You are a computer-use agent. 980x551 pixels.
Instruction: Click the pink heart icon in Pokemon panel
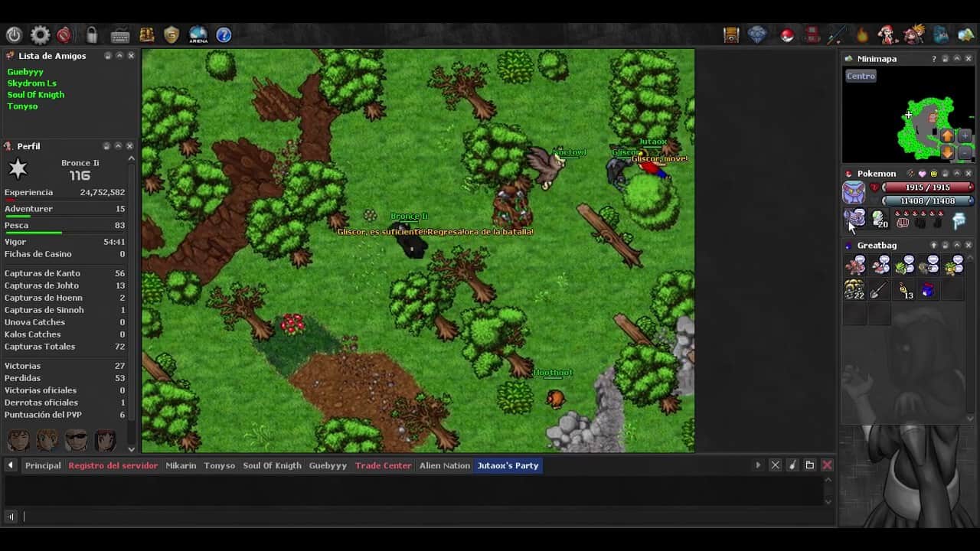tap(922, 174)
